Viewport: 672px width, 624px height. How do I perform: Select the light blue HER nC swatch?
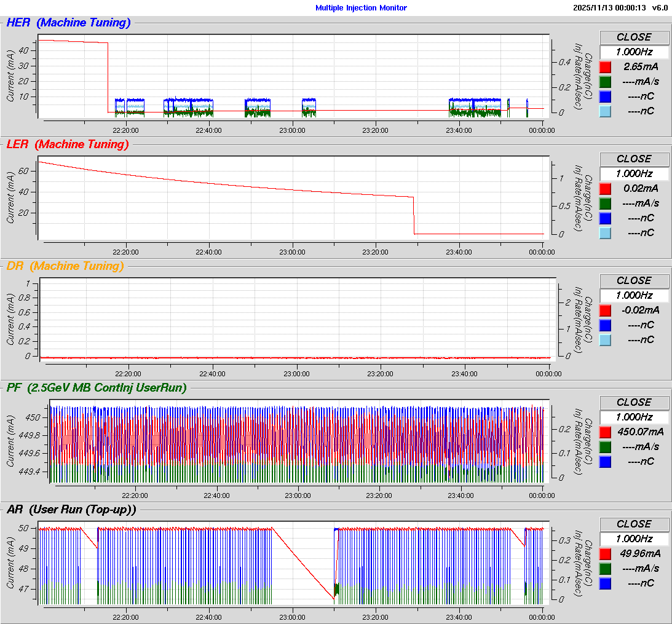click(606, 111)
